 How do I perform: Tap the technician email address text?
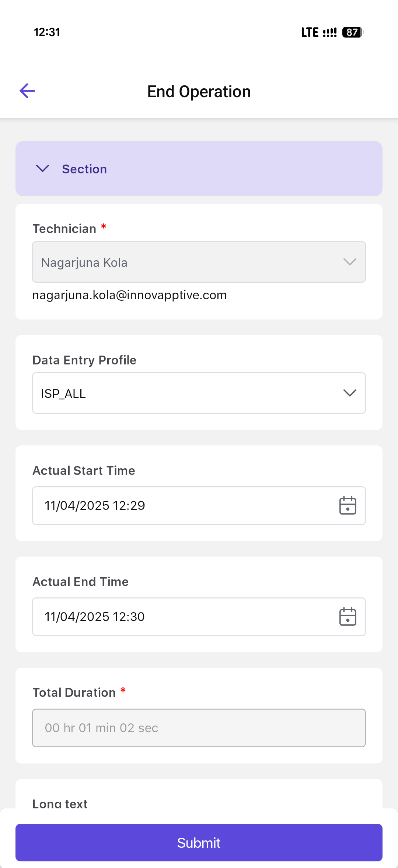130,295
